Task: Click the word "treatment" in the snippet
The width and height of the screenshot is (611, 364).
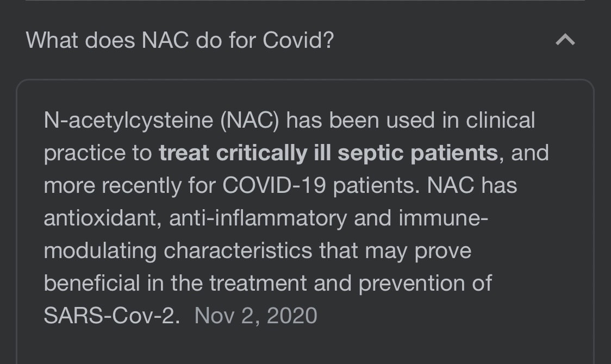Action: [258, 283]
